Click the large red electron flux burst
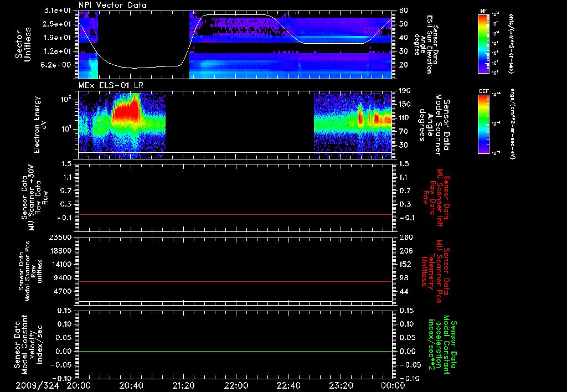The width and height of the screenshot is (567, 392). 126,109
